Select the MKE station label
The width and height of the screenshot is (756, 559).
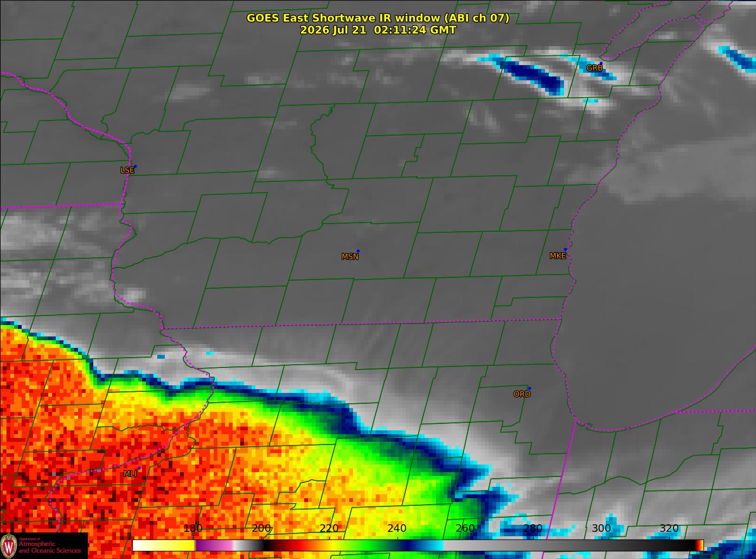point(558,256)
